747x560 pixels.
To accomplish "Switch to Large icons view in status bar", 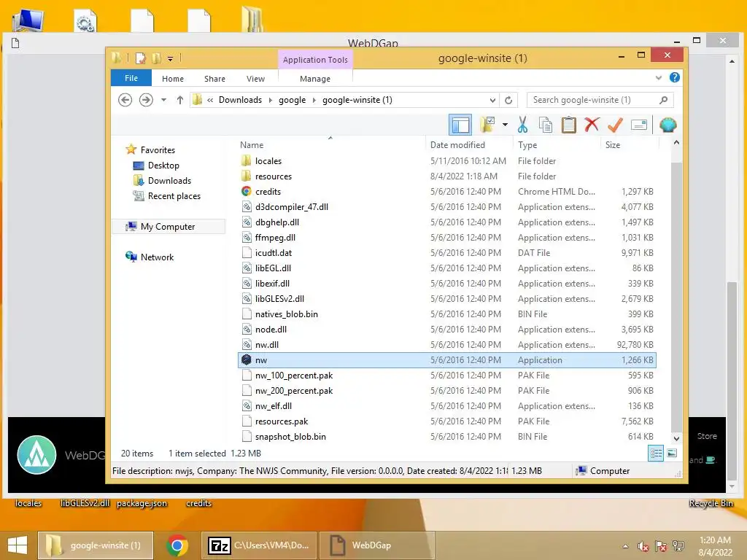I will point(672,454).
